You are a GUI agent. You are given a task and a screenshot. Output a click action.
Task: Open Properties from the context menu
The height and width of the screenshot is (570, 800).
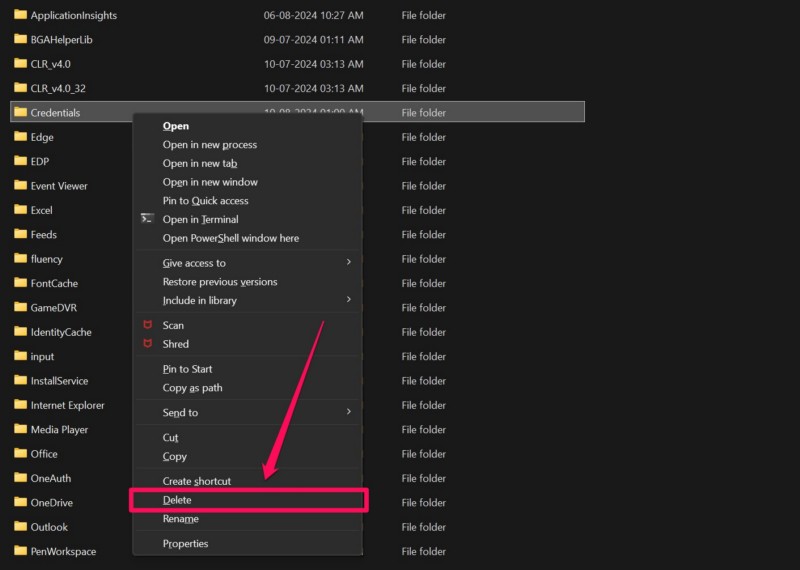tap(185, 544)
